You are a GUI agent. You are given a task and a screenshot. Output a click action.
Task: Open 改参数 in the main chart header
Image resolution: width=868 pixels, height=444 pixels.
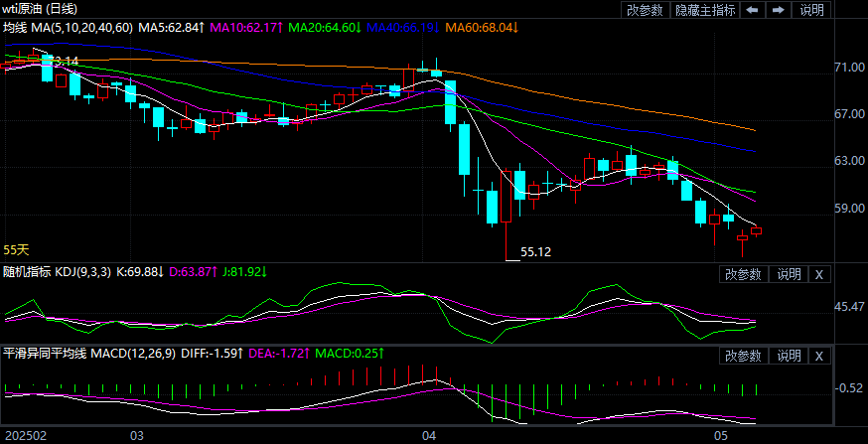click(646, 10)
